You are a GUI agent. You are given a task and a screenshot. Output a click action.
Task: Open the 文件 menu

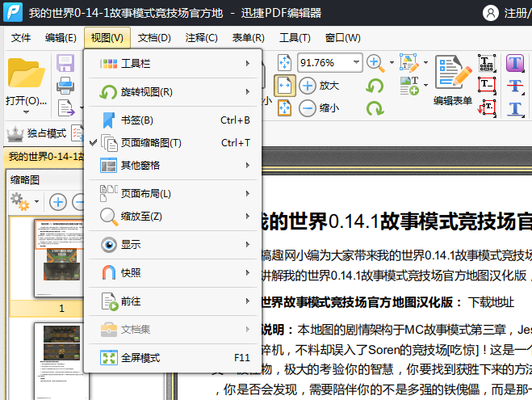tap(21, 38)
